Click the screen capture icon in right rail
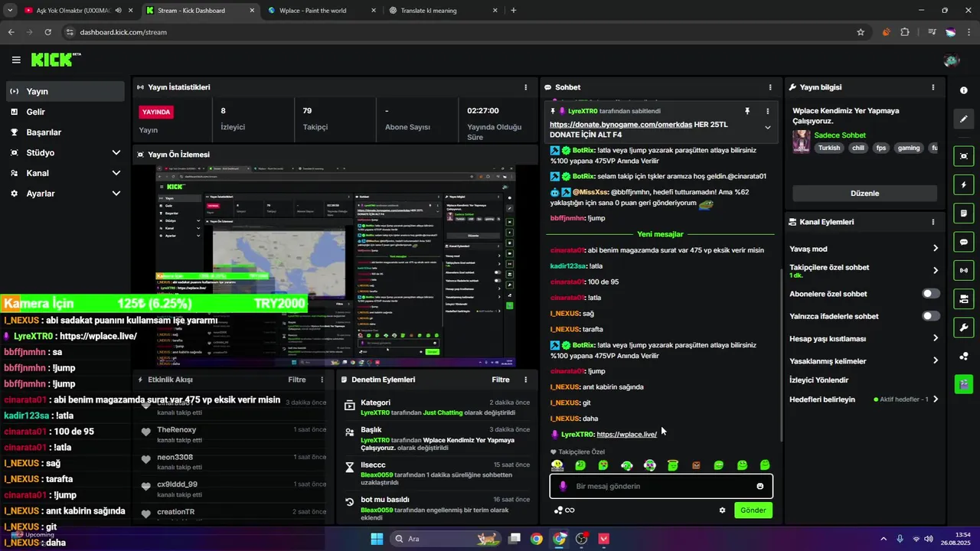The image size is (980, 551). 963,156
